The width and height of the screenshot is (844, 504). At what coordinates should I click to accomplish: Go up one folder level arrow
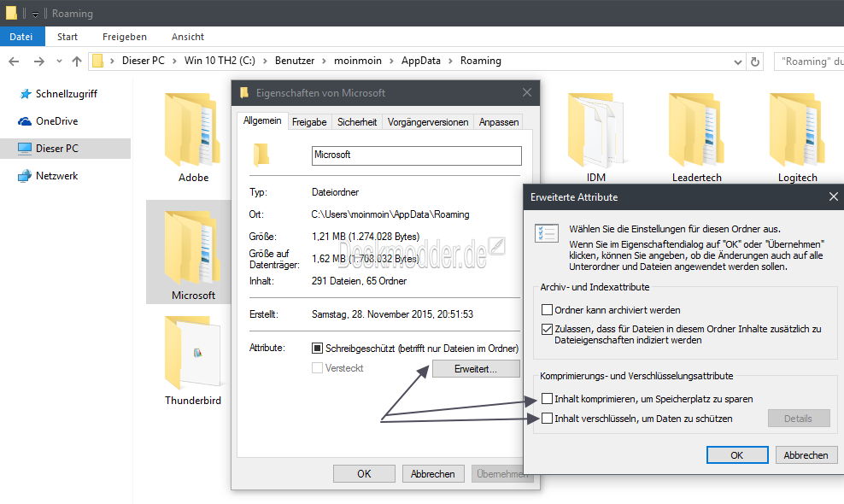pos(77,62)
